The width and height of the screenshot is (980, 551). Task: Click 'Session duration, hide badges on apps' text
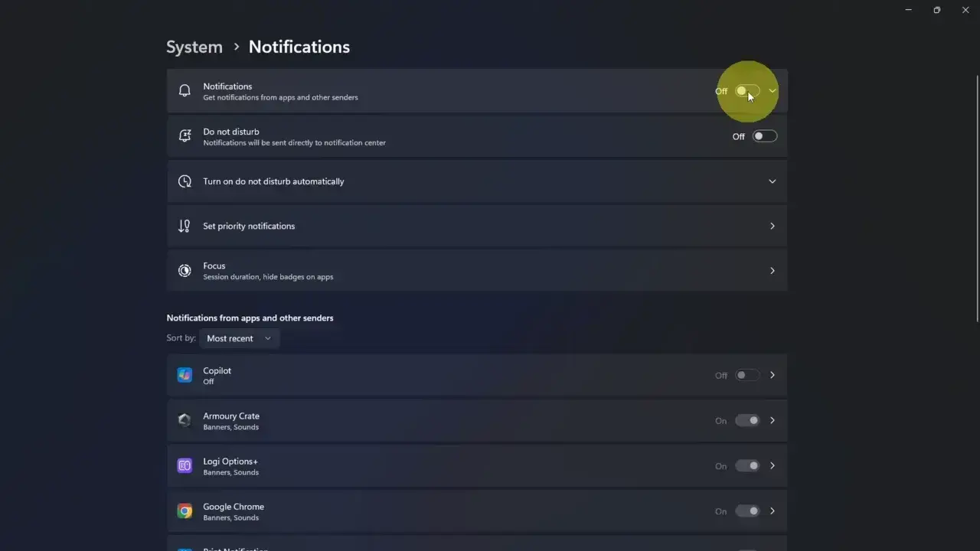pos(268,276)
